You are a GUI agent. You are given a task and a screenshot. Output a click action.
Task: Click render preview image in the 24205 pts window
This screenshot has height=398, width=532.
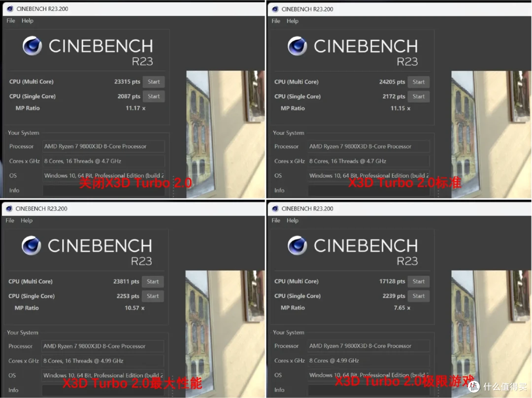(x=491, y=134)
